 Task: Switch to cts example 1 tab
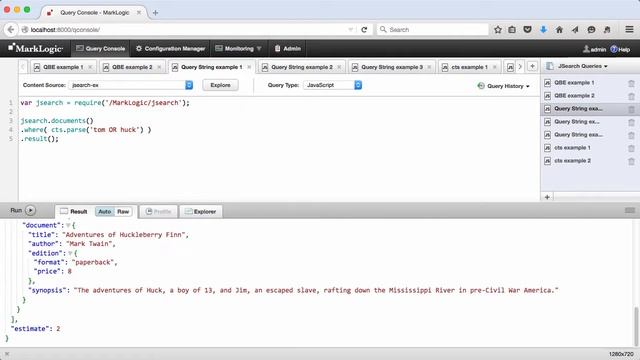click(x=469, y=67)
